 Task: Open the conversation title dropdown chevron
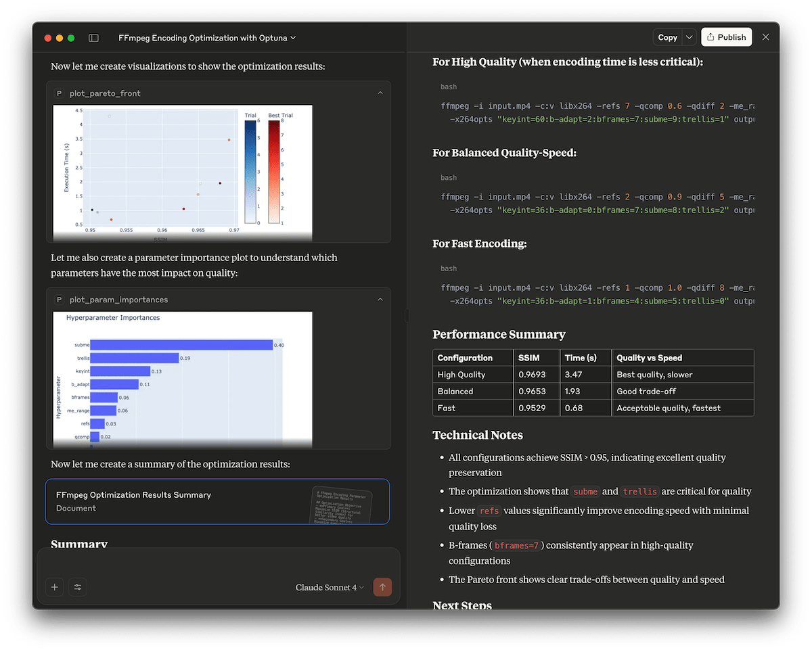point(293,38)
